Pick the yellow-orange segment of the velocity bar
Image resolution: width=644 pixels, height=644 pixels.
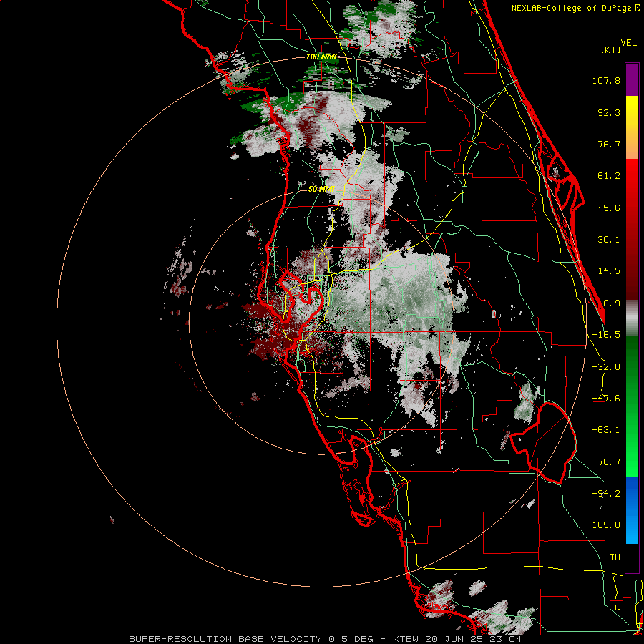[632, 127]
